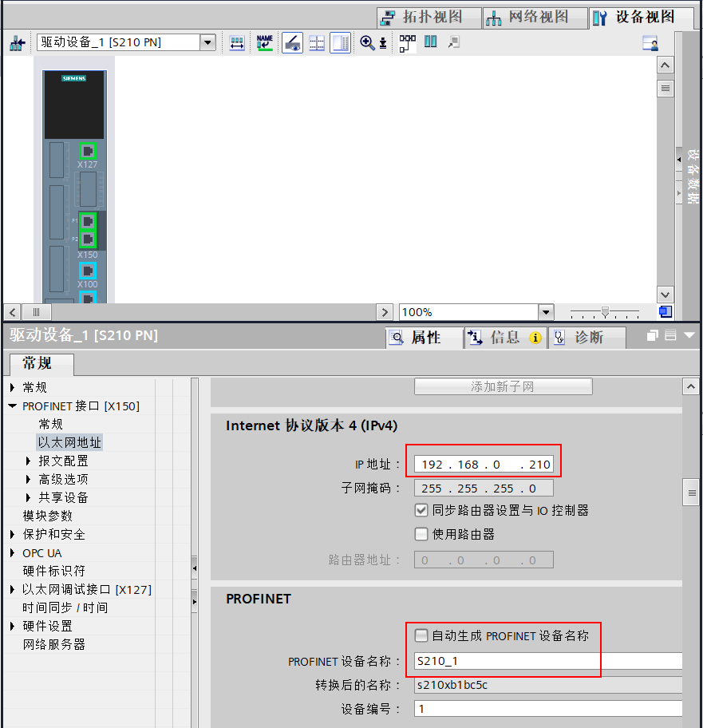This screenshot has height=728, width=703.
Task: Select the assign device name (NAME) tool
Action: pyautogui.click(x=265, y=42)
